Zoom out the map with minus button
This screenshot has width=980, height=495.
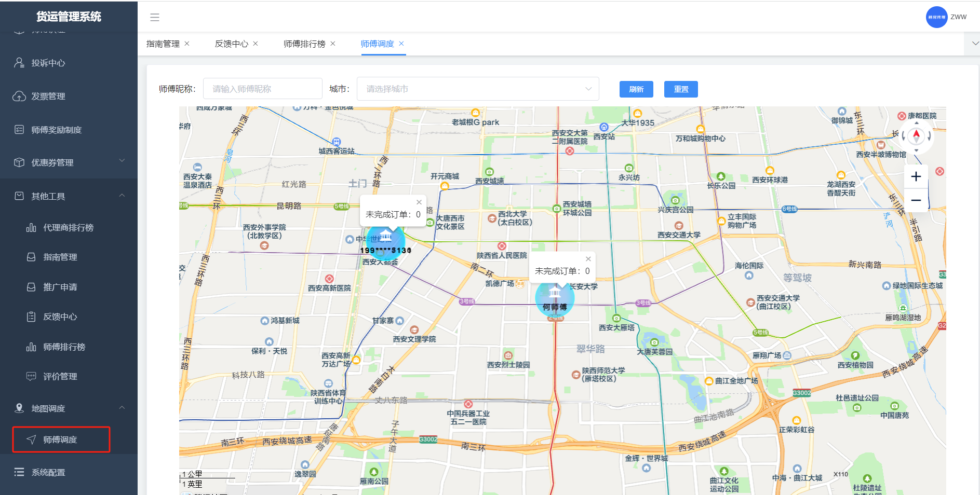pyautogui.click(x=916, y=200)
